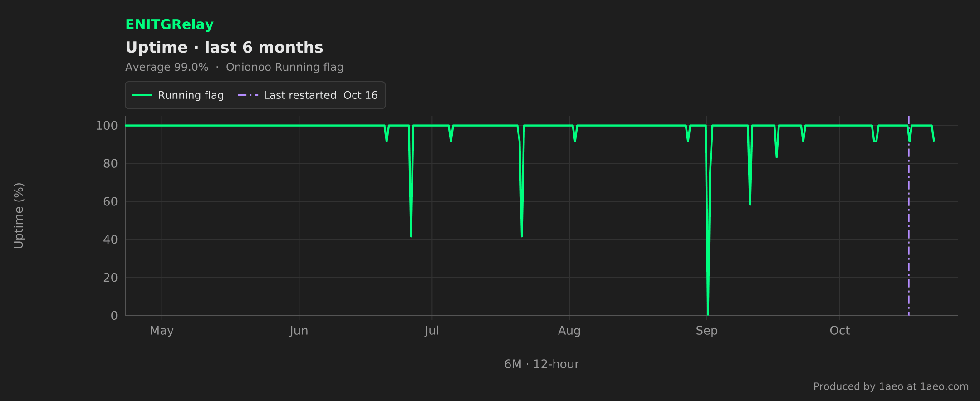Screen dimensions: 980x401
Task: Select the "Last restarted Oct 16" legend label
Action: click(x=321, y=95)
